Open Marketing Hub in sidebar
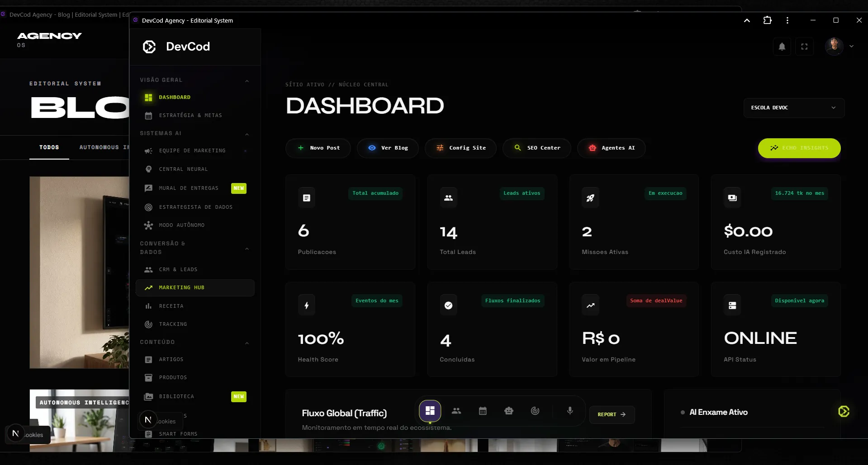Viewport: 868px width, 465px height. (x=195, y=287)
